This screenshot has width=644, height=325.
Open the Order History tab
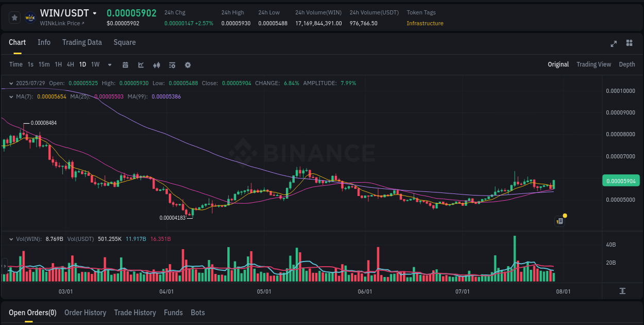85,313
